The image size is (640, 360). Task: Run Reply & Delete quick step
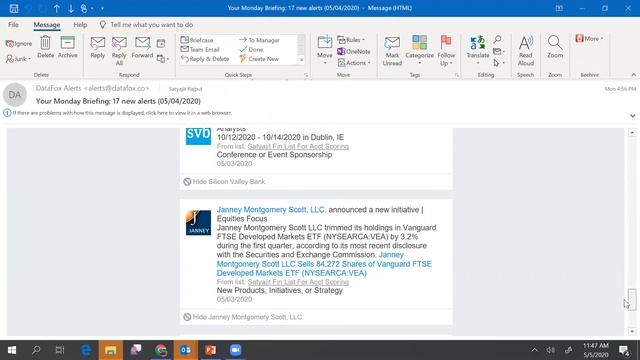coord(205,59)
